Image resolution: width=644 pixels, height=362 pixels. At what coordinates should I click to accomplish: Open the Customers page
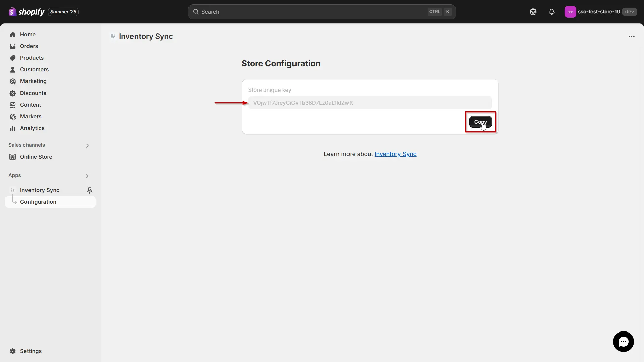pyautogui.click(x=34, y=69)
